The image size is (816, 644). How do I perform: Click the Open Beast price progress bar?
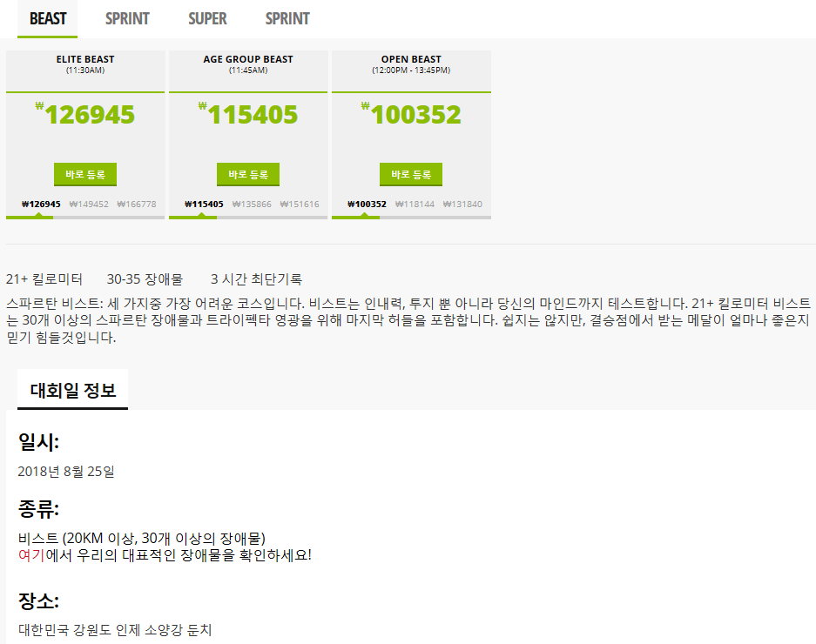411,218
